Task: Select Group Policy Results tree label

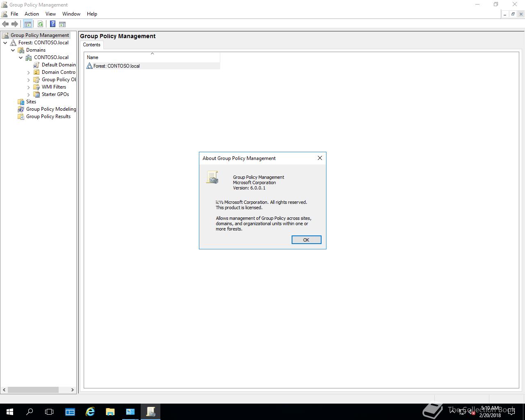Action: coord(48,116)
